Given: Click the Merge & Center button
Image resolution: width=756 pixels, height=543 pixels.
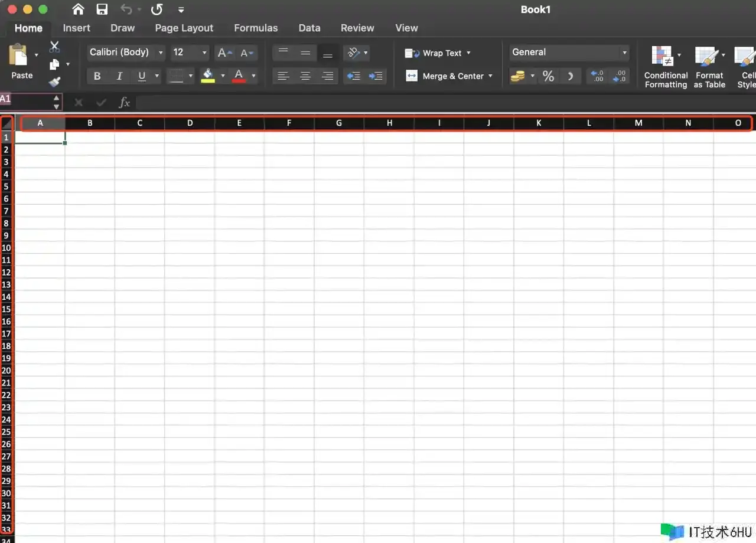Looking at the screenshot, I should click(449, 76).
